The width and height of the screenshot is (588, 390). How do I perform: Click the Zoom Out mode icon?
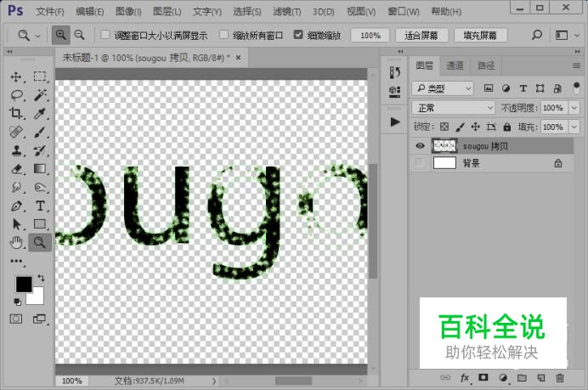pyautogui.click(x=79, y=35)
